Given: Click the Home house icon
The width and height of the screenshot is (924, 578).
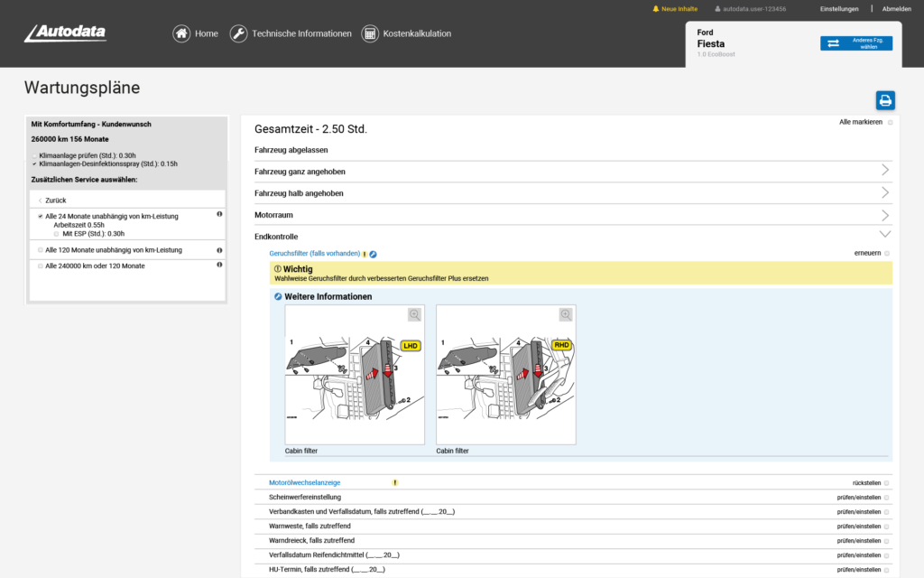Looking at the screenshot, I should pyautogui.click(x=181, y=33).
